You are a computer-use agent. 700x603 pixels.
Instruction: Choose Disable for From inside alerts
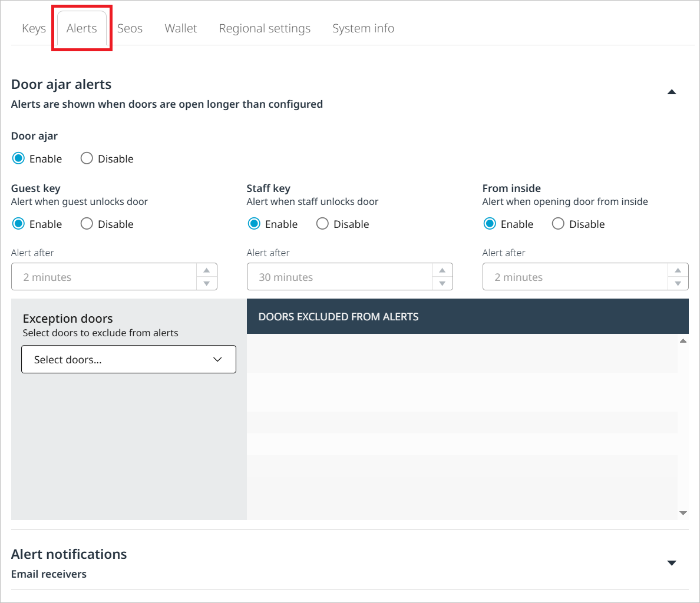click(x=558, y=224)
